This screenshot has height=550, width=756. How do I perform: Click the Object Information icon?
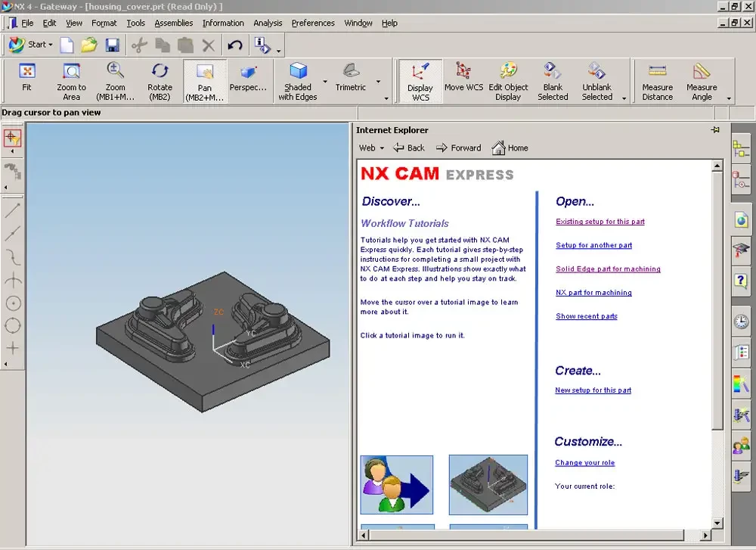262,45
